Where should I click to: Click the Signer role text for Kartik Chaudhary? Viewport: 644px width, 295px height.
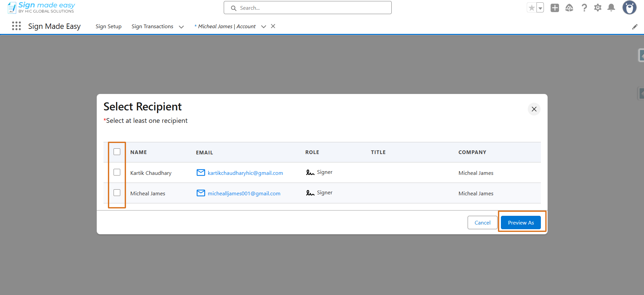pos(325,172)
